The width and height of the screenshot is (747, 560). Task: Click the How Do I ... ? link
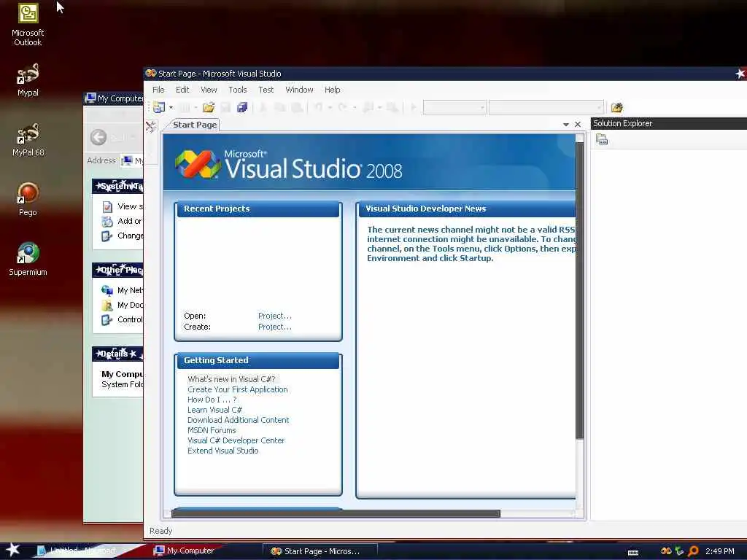(212, 400)
